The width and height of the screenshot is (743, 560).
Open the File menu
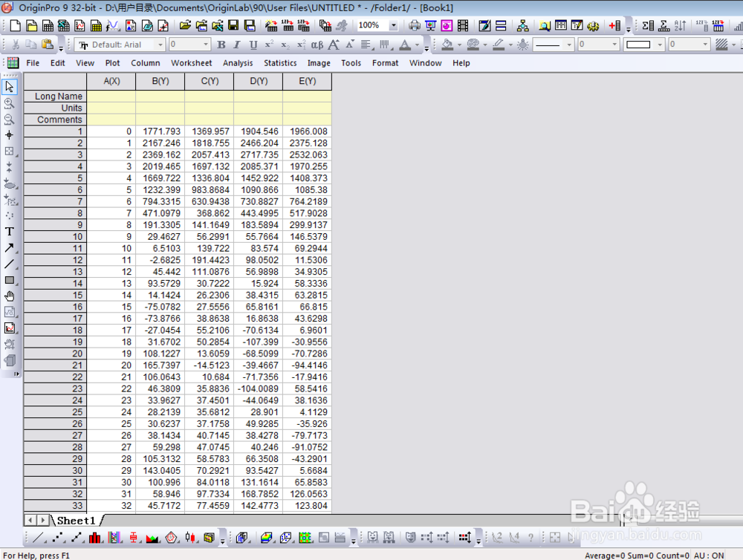pyautogui.click(x=33, y=63)
